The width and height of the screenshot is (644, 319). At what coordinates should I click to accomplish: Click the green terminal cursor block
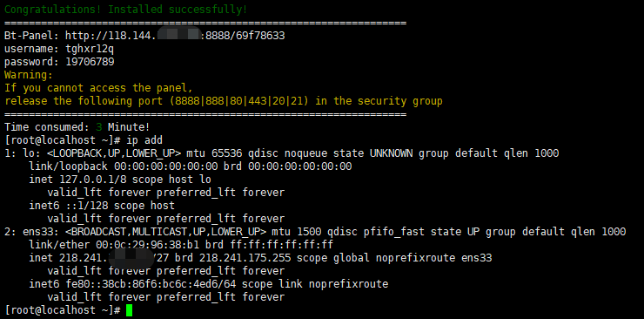pyautogui.click(x=130, y=310)
